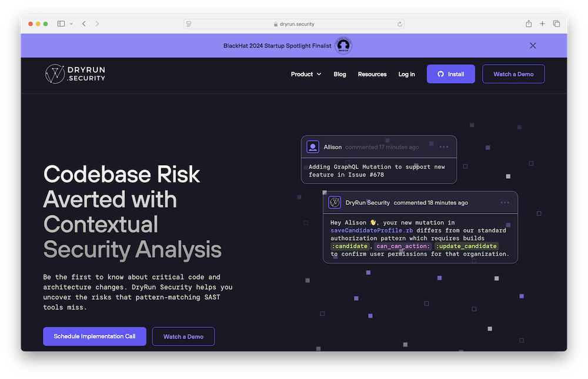
Task: Click Schedule Implementation Call button
Action: coord(95,336)
